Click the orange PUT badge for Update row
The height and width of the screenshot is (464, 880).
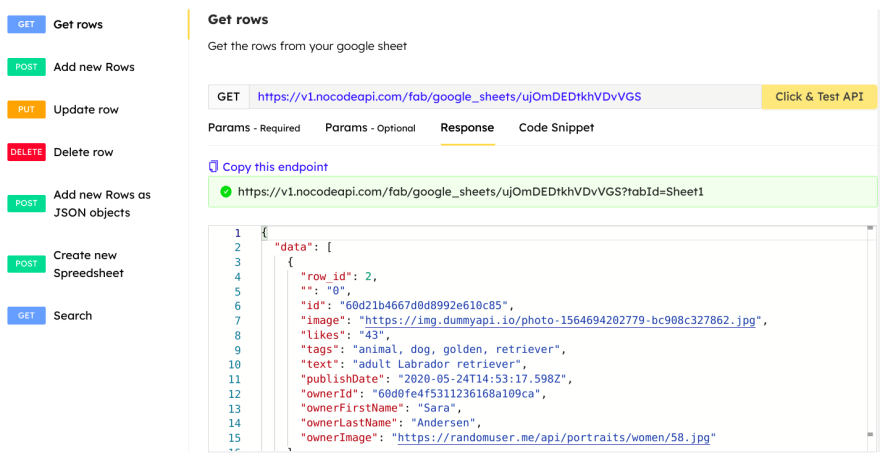pos(26,109)
